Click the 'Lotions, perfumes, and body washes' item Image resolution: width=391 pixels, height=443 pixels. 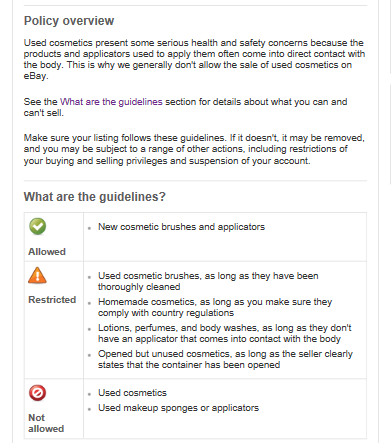point(225,333)
